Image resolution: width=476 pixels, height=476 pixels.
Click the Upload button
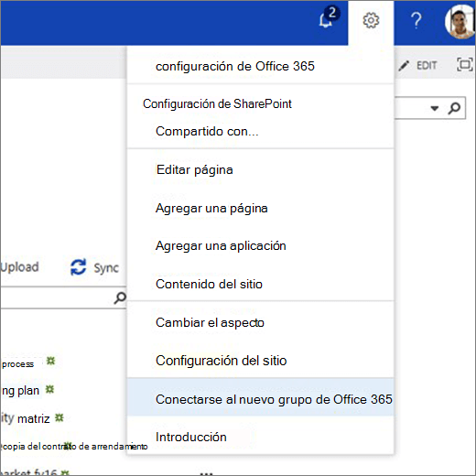[x=19, y=267]
